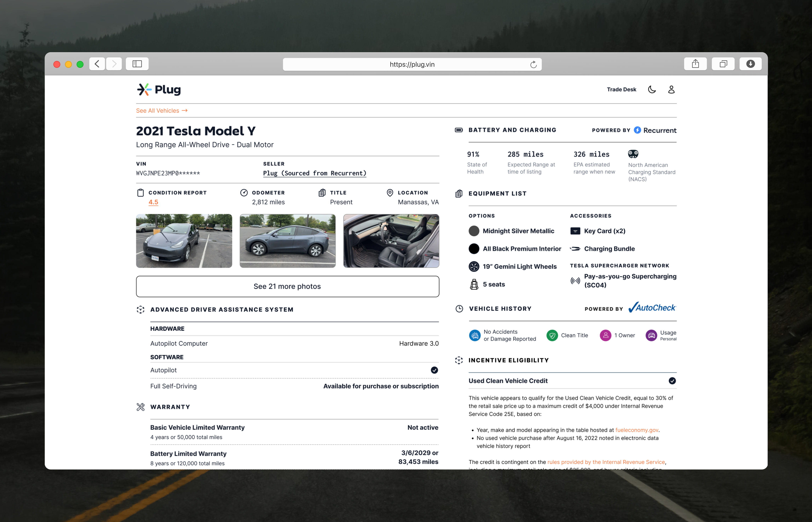Image resolution: width=812 pixels, height=522 pixels.
Task: Click the All Black Premium Interior swatch
Action: [474, 249]
